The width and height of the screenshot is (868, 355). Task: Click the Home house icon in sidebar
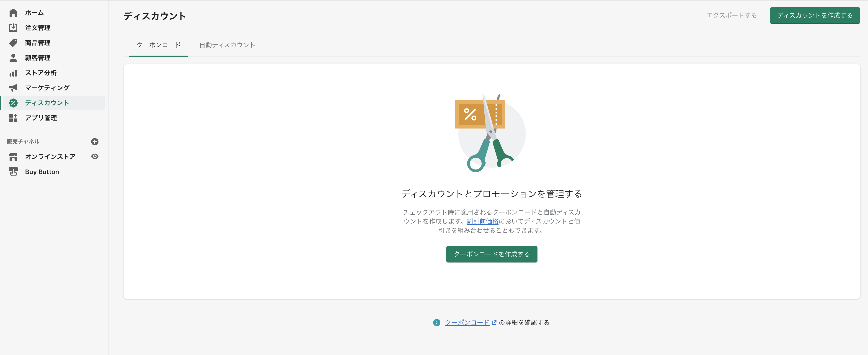13,13
